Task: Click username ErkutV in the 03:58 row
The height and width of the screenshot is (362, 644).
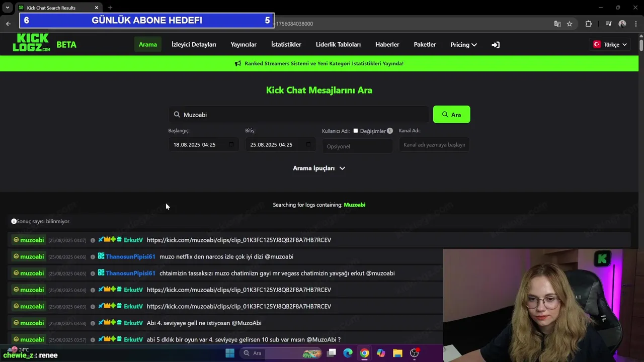Action: [x=133, y=323]
